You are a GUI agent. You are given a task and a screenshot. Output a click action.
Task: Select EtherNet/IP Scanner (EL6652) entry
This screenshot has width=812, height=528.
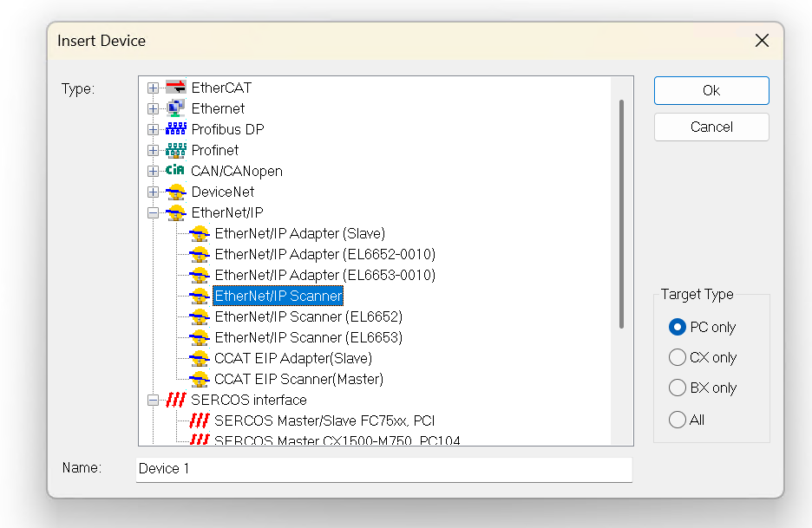(x=308, y=316)
